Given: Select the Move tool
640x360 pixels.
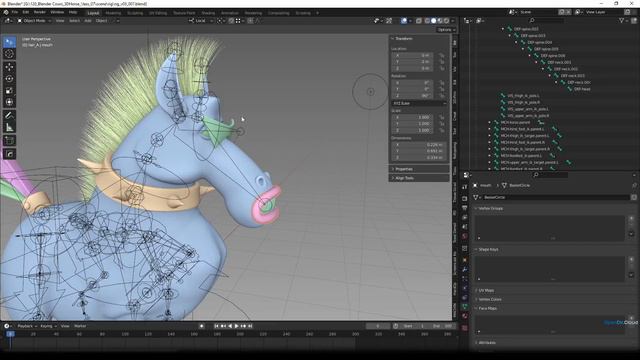Looking at the screenshot, I should pos(9,67).
